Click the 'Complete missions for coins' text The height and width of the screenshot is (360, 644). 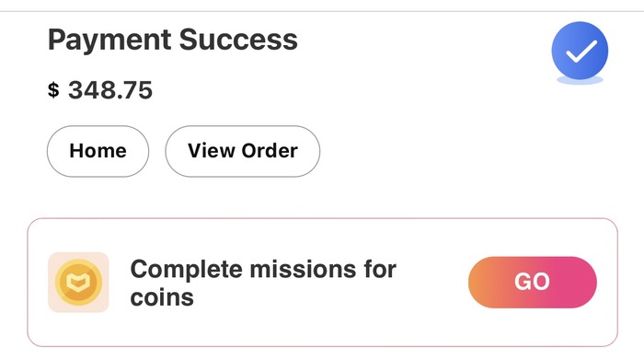263,283
